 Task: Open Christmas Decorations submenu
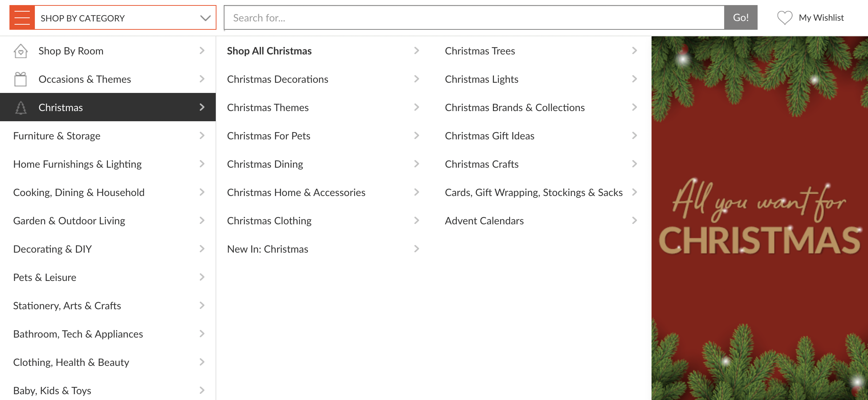click(x=277, y=79)
